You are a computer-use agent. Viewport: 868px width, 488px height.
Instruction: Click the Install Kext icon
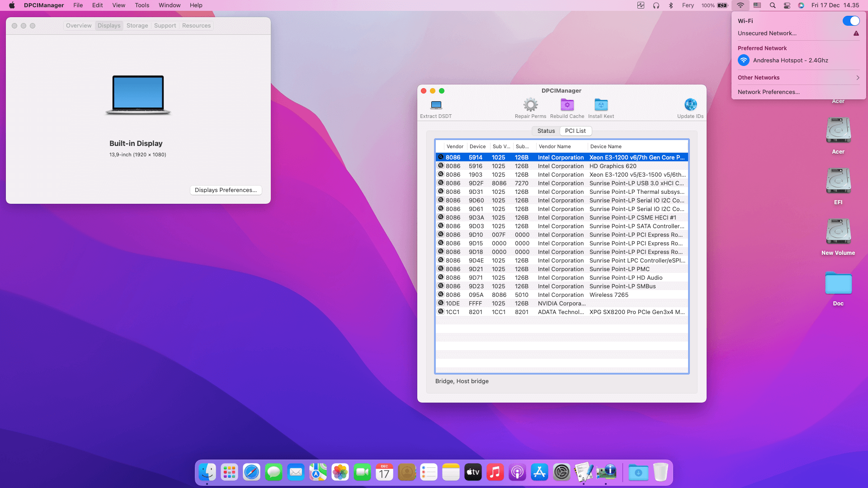[x=601, y=105]
